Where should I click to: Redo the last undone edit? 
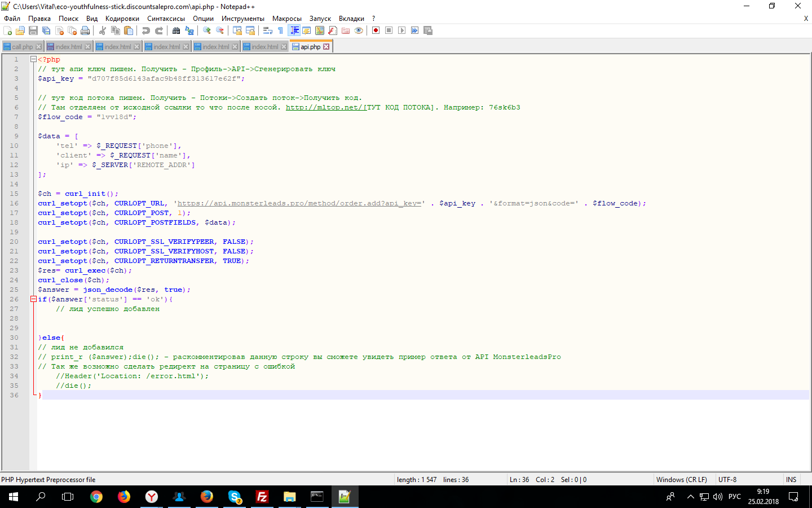[x=159, y=30]
